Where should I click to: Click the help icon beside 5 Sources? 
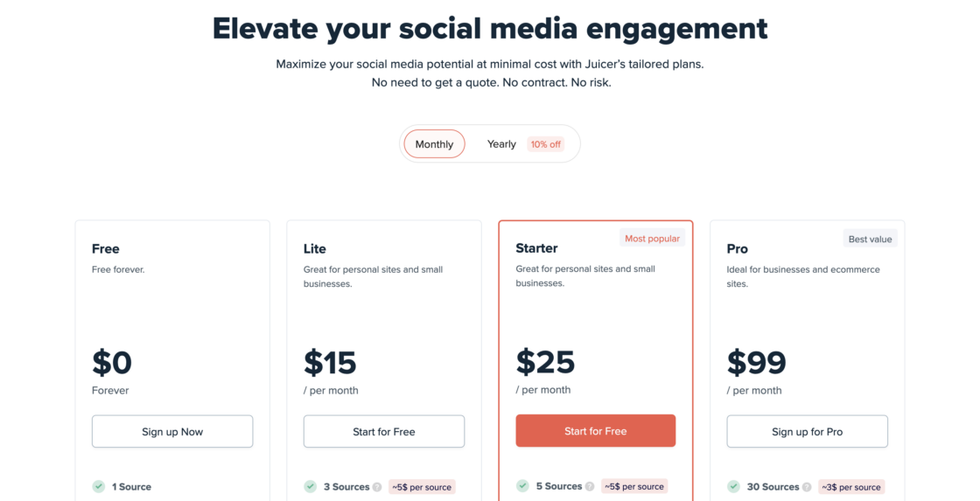point(590,486)
